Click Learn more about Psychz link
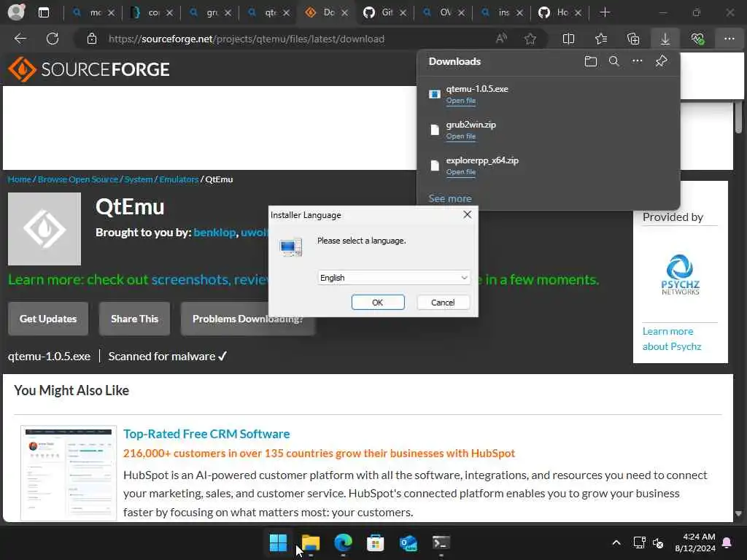The image size is (747, 560). (672, 338)
